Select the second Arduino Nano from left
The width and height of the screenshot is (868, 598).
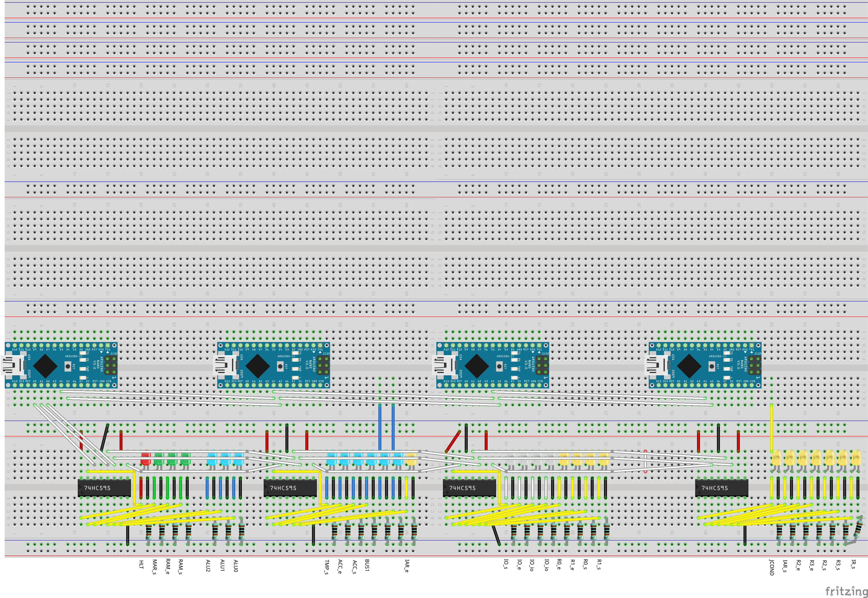point(274,365)
